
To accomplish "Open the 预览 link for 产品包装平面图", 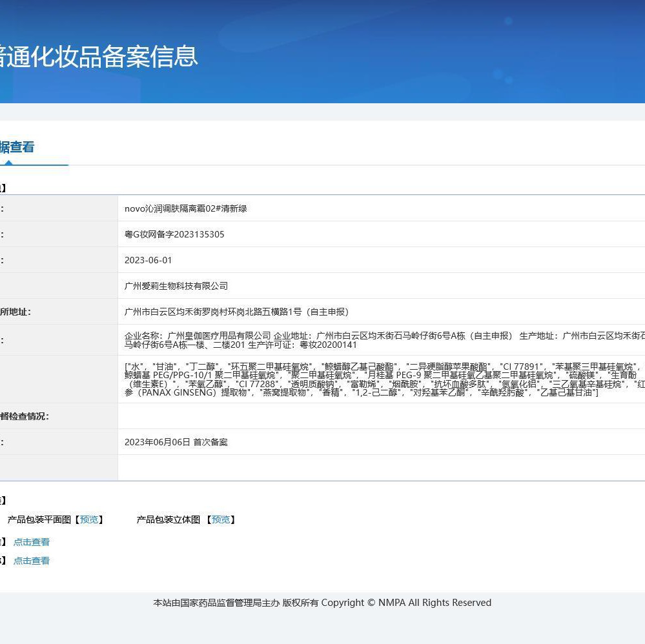I will (89, 519).
